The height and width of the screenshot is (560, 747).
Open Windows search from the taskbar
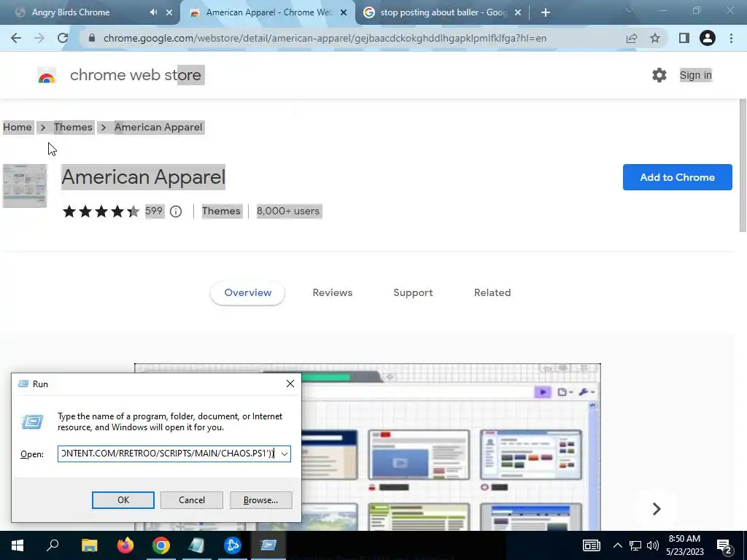pos(53,545)
